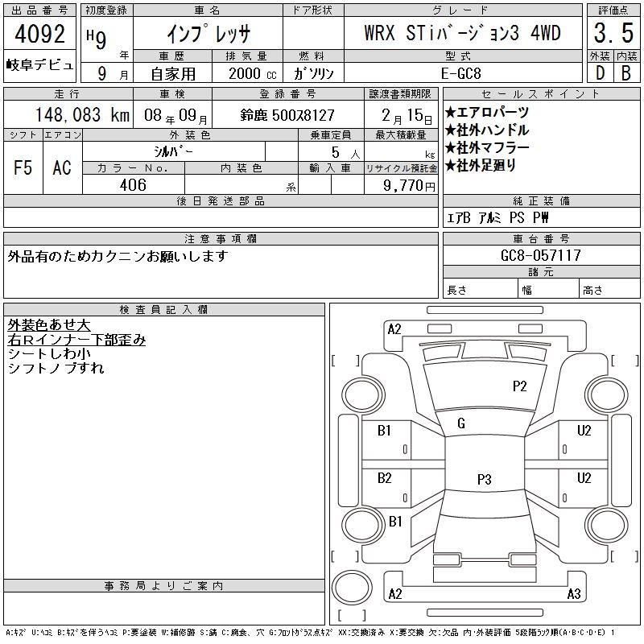Click the ★社外ハンドル sales point
This screenshot has height=644, width=644.
tap(487, 130)
